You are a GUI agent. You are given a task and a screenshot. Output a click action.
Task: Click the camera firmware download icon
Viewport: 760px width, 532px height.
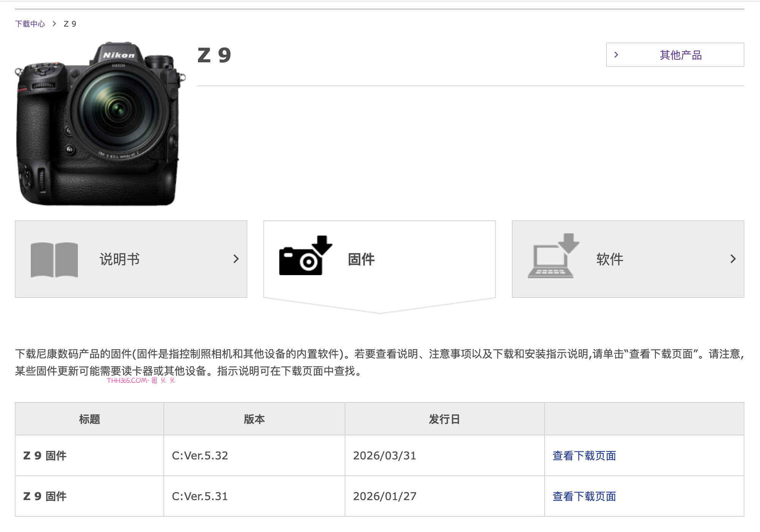(306, 255)
